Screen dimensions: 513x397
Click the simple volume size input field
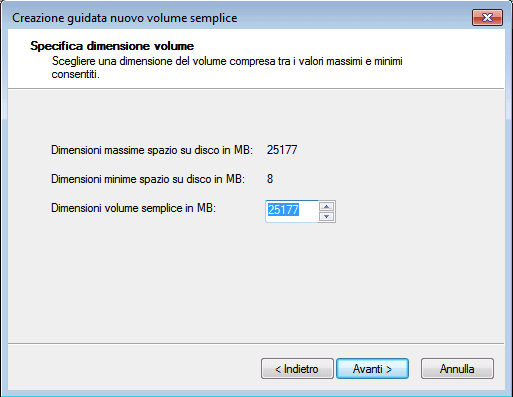[x=292, y=211]
